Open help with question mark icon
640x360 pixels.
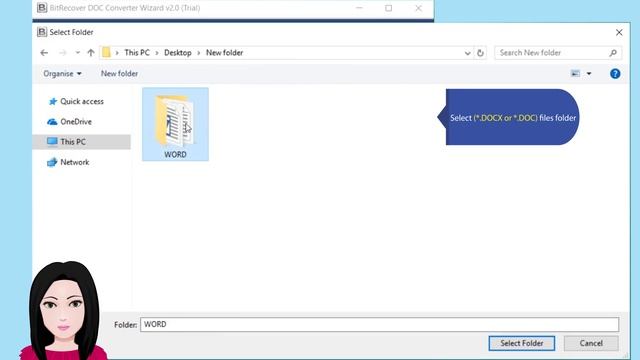615,73
